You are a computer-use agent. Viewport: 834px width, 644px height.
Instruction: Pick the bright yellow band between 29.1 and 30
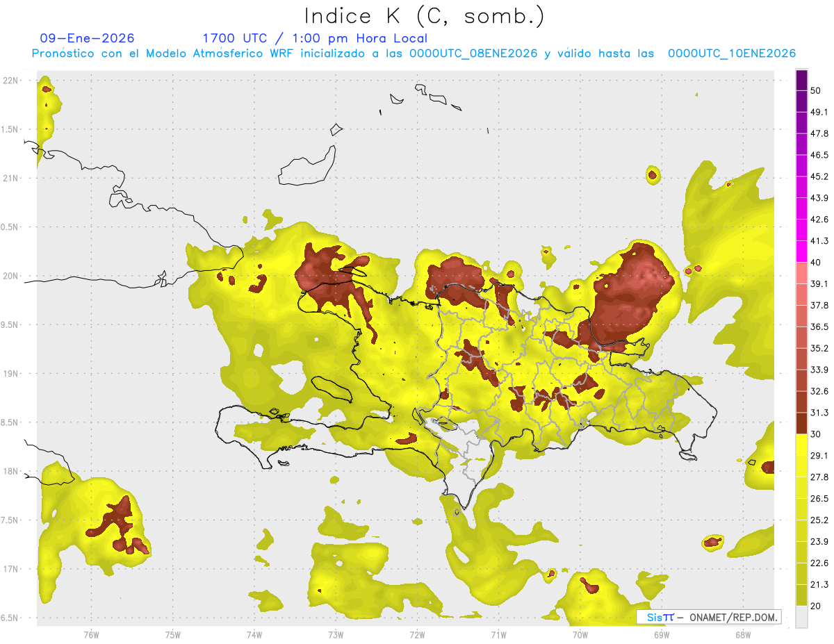(x=801, y=445)
